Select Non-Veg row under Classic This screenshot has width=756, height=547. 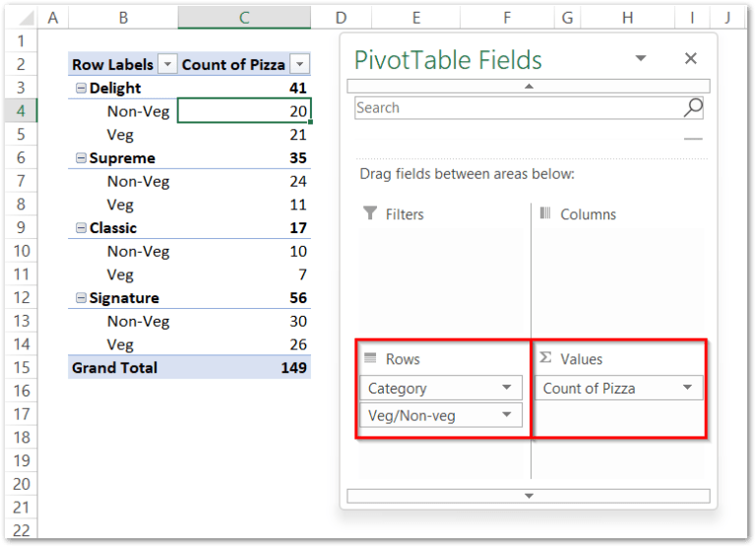point(123,251)
